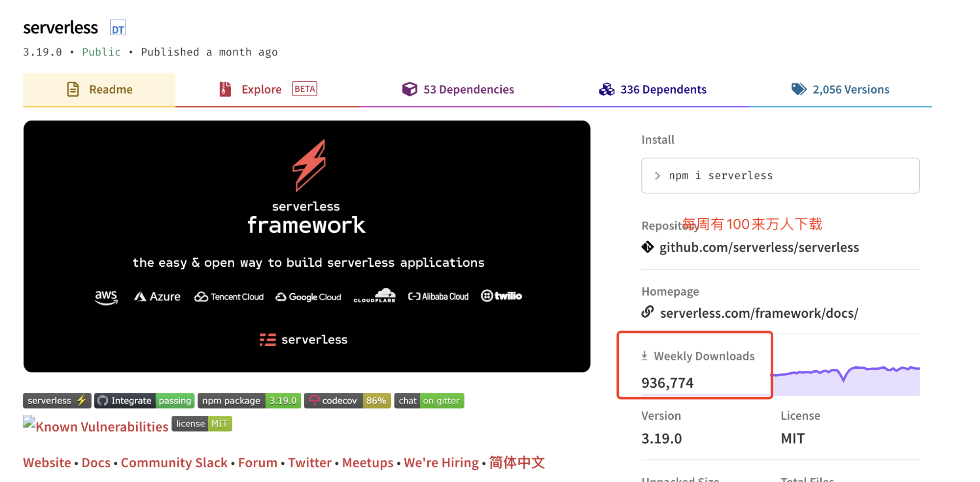Switch to the Explore BETA tab
Screen dimensions: 980x482
268,89
